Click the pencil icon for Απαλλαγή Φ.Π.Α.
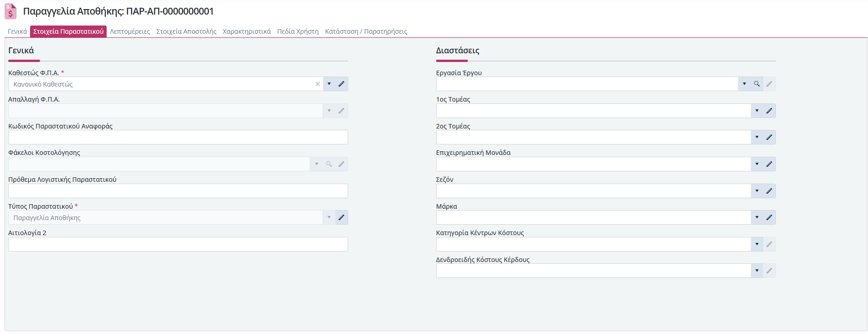The height and width of the screenshot is (334, 868). [341, 111]
